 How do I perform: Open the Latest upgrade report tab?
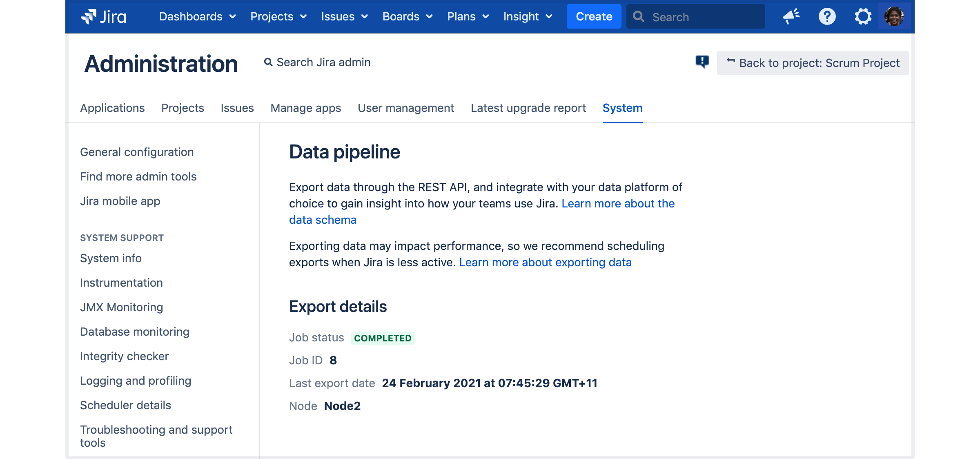tap(528, 108)
